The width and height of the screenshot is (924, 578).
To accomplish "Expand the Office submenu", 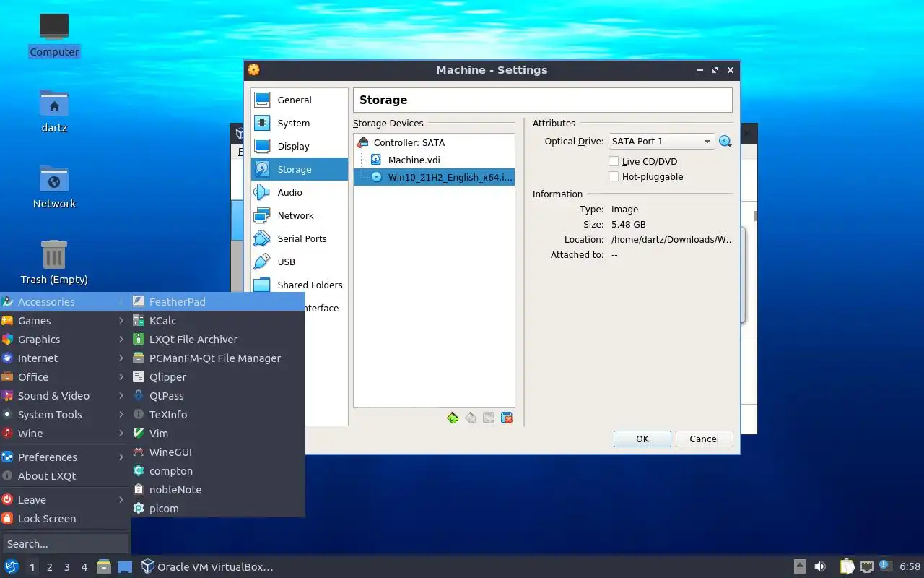I will pos(65,376).
